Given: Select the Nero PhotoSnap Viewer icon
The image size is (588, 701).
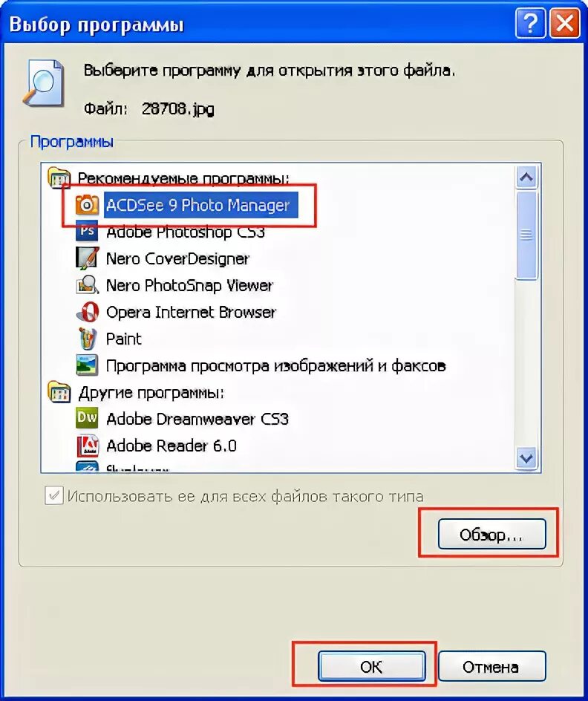Looking at the screenshot, I should coord(87,285).
